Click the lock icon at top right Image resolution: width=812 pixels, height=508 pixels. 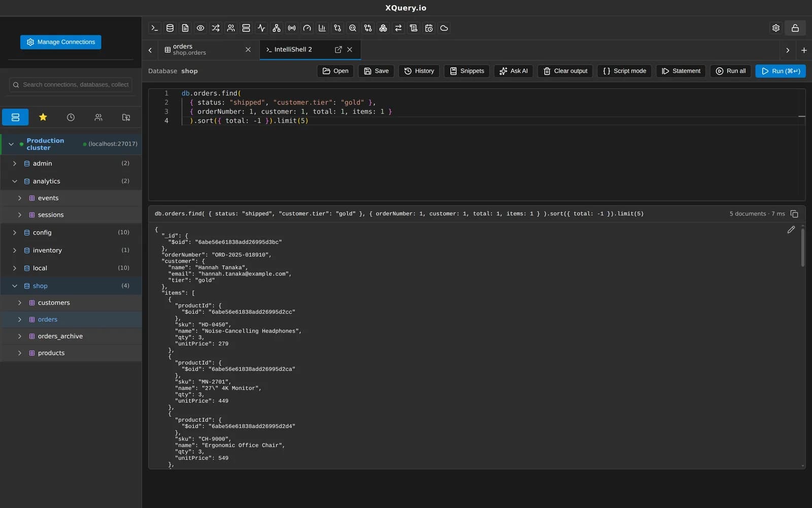795,28
